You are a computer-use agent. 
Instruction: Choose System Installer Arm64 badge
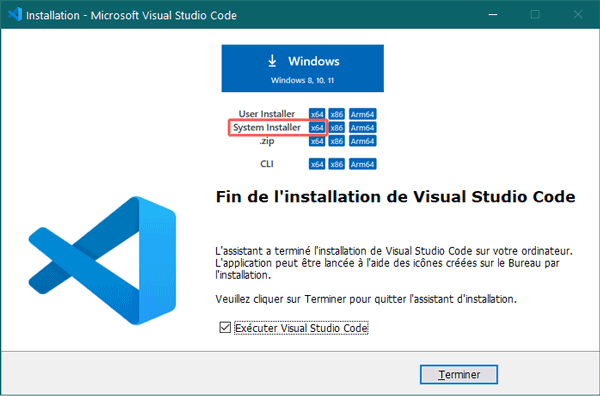(x=362, y=128)
